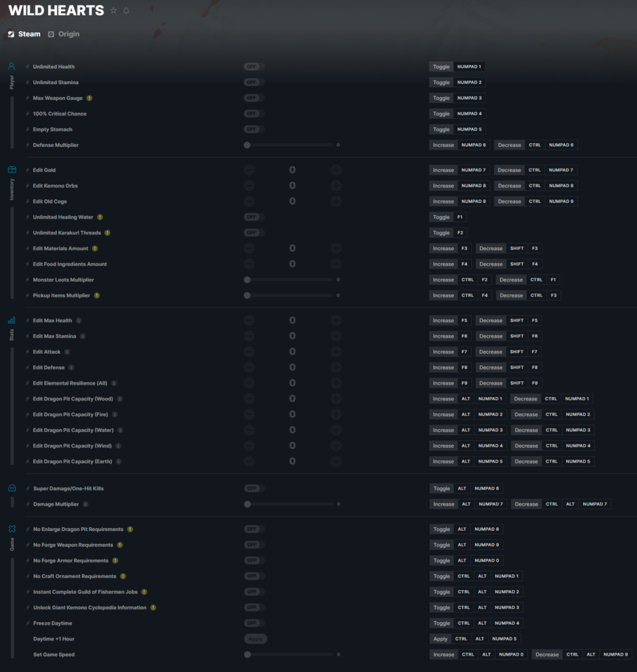The image size is (637, 672).
Task: Click the Edit Attack value field
Action: [292, 352]
